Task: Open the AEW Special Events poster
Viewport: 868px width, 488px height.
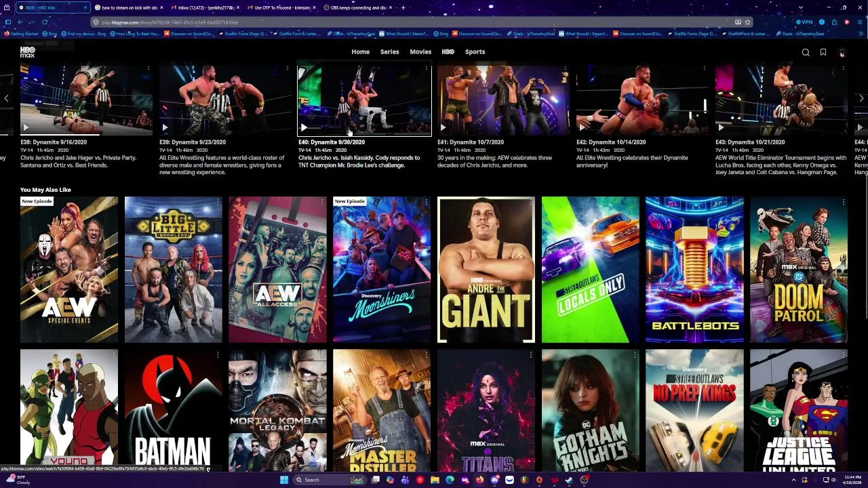Action: tap(69, 270)
